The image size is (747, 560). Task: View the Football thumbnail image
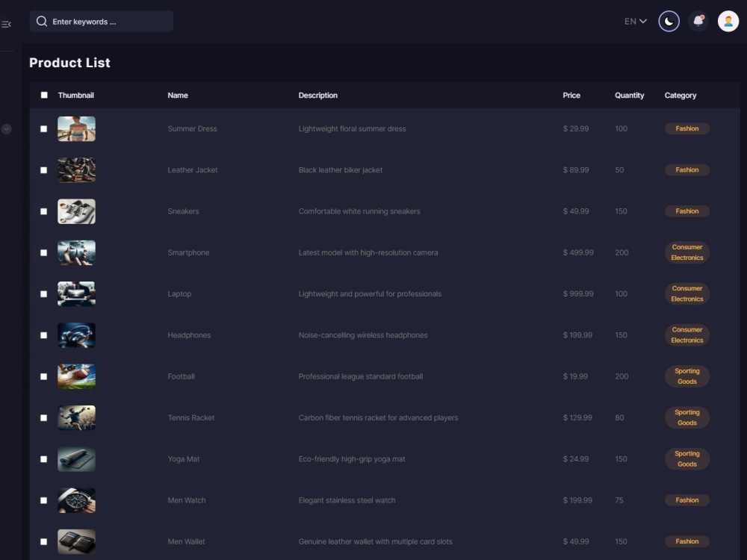(76, 376)
